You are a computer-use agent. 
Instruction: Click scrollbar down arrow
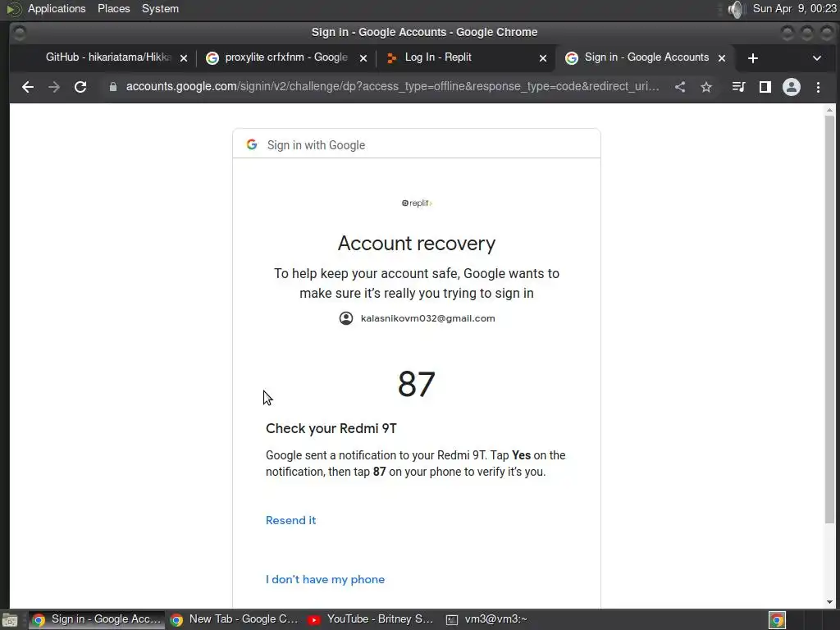tap(829, 602)
